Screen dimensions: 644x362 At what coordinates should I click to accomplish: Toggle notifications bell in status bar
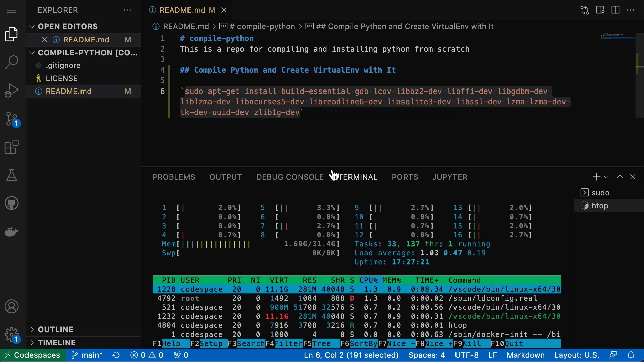tap(631, 355)
